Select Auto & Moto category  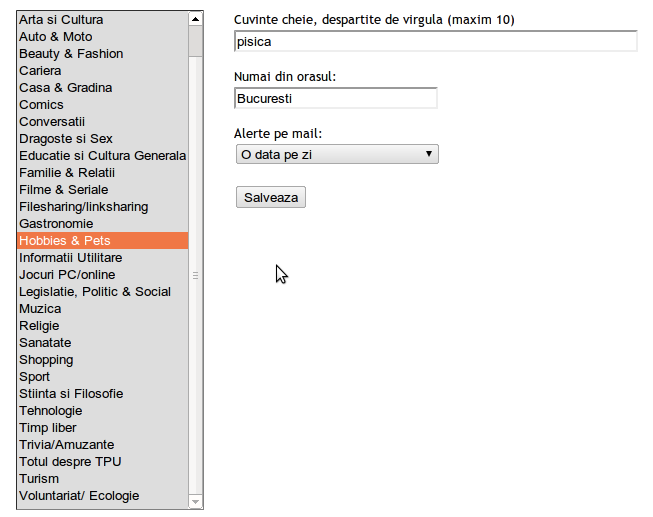pos(102,37)
